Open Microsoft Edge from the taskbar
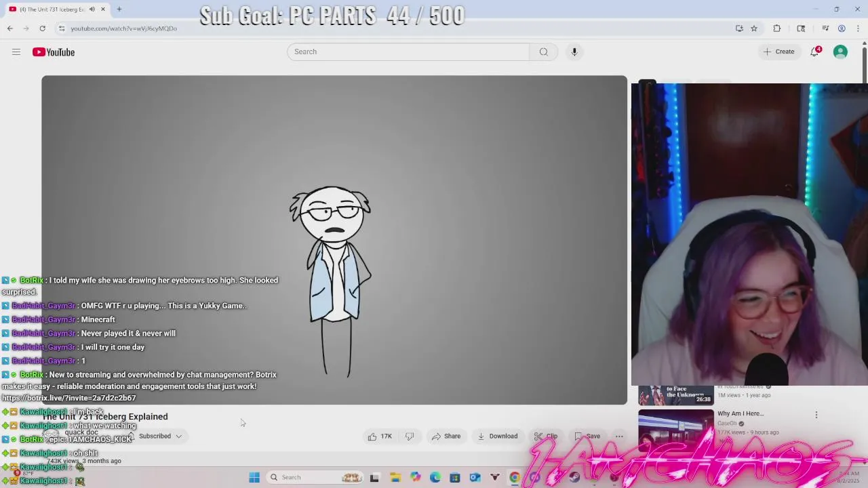Screen dimensions: 868x488 pyautogui.click(x=435, y=477)
